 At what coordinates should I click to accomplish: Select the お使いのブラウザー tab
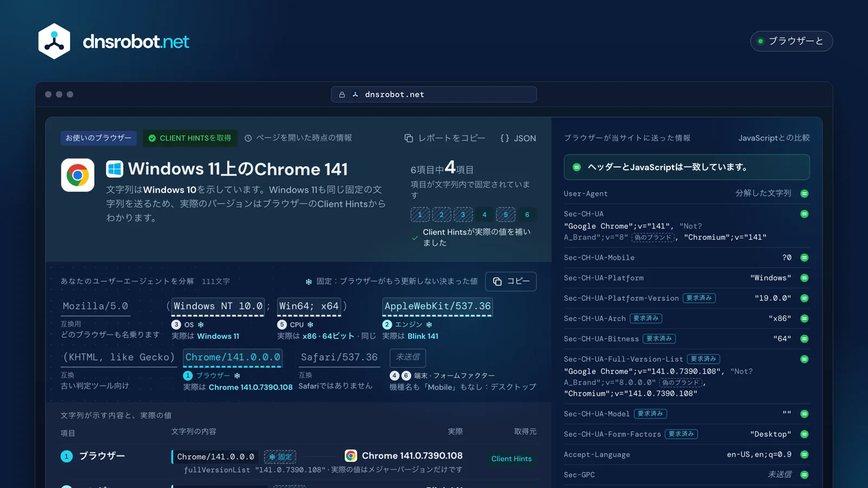pos(99,138)
